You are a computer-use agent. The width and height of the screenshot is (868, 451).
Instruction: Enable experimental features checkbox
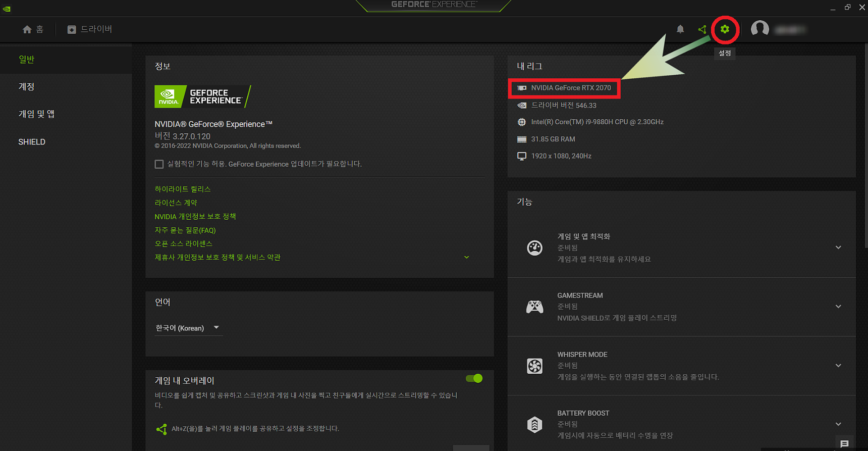pos(159,164)
